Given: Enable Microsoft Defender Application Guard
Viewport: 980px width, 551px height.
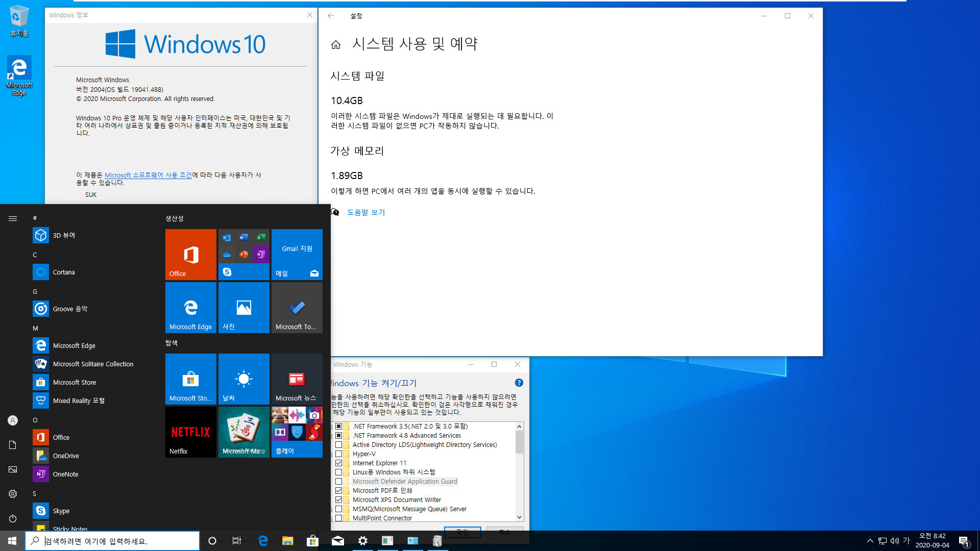Looking at the screenshot, I should tap(338, 481).
